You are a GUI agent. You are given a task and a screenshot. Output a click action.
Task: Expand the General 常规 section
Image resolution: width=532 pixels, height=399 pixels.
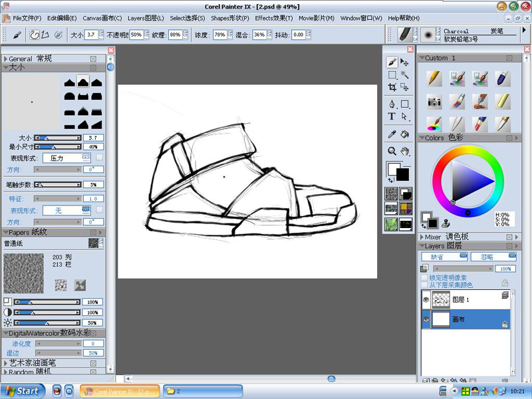tap(5, 59)
